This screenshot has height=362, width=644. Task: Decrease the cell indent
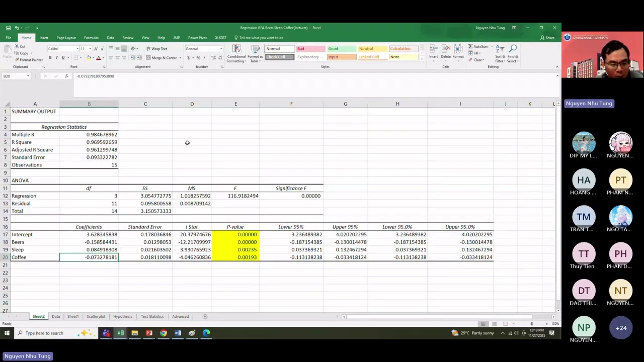[133, 58]
